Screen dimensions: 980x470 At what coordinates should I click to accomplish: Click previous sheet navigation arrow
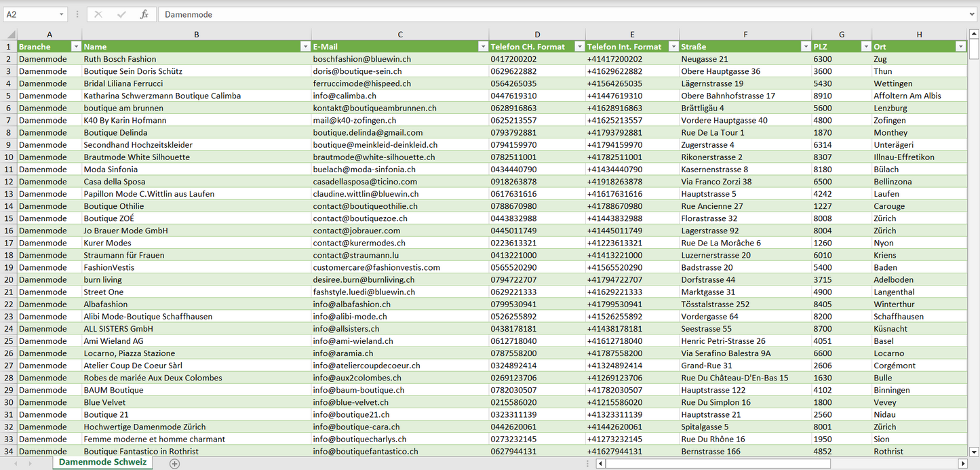coord(15,463)
